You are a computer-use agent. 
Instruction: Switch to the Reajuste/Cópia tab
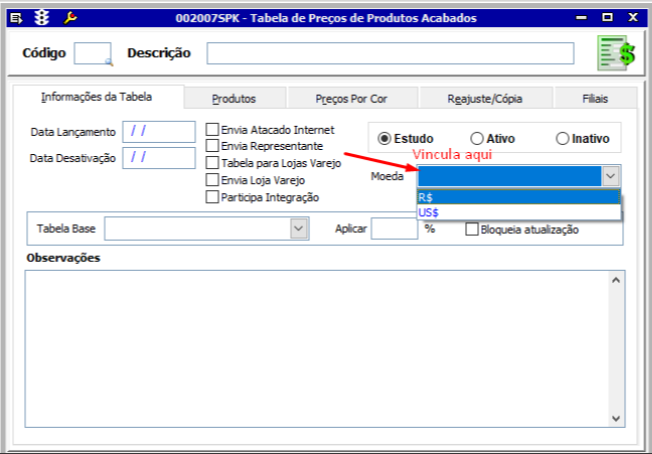485,99
